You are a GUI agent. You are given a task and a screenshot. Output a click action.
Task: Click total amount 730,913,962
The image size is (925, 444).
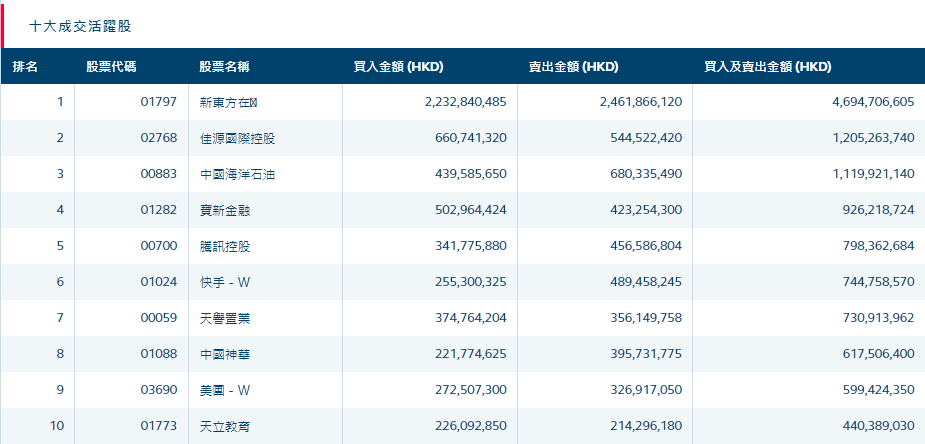coord(879,318)
